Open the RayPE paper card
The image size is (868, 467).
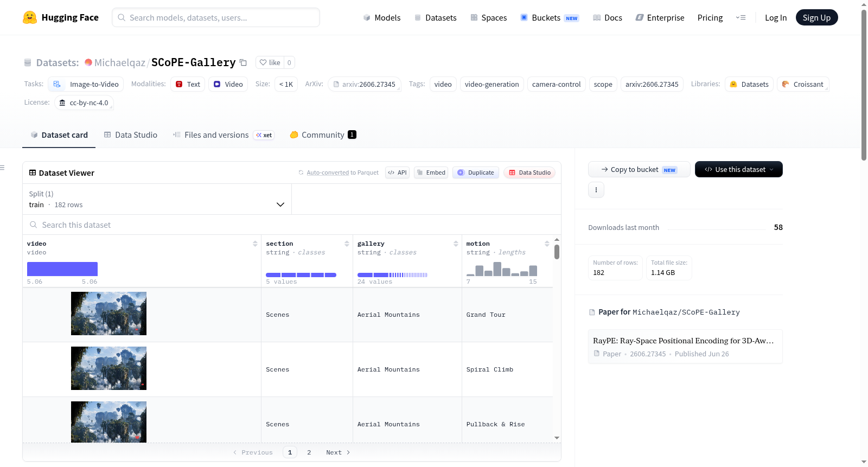click(x=685, y=347)
